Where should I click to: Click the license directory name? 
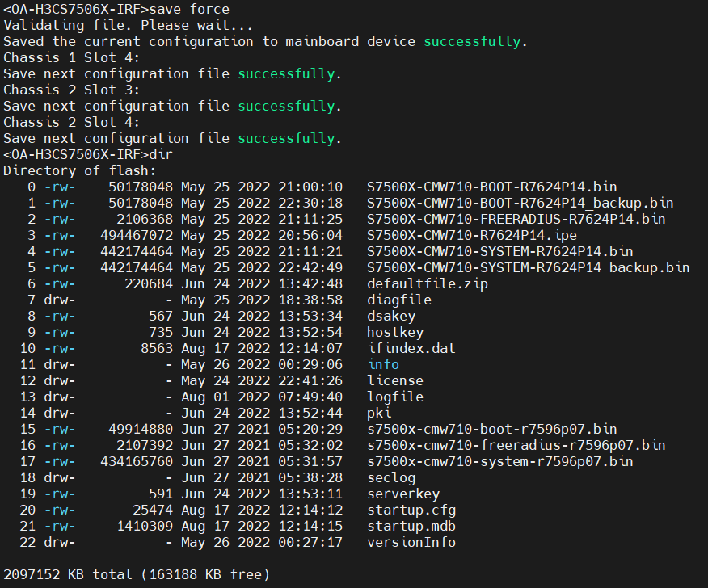pos(394,380)
